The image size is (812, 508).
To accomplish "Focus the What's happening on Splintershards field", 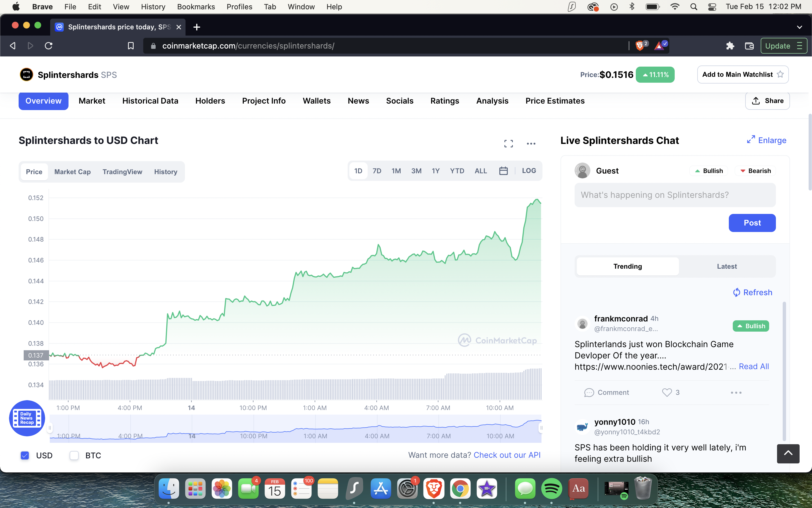I will (x=675, y=195).
